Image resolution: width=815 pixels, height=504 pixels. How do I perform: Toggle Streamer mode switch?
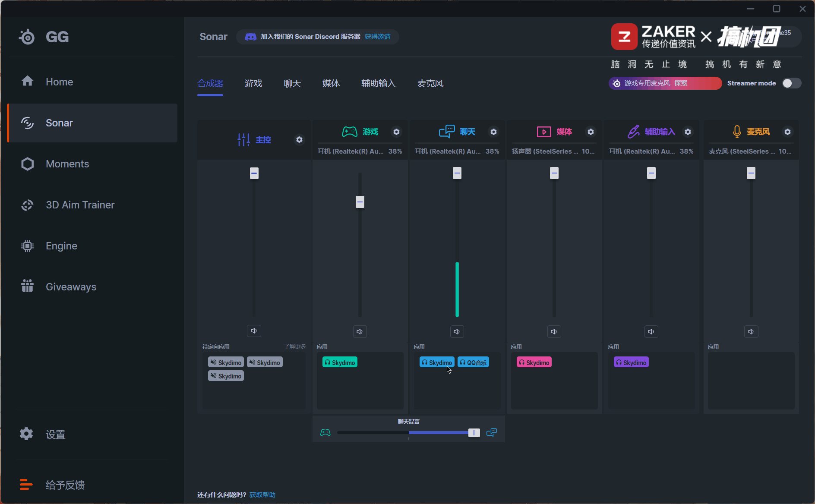[792, 83]
